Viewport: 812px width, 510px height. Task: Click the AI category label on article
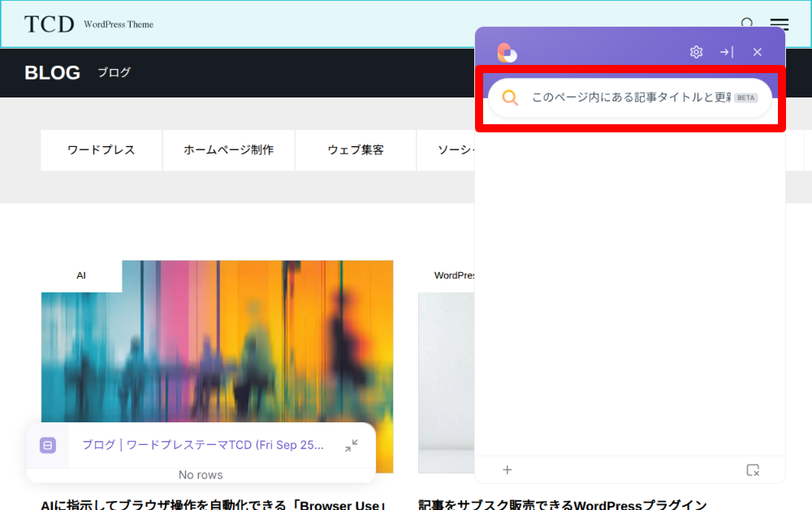click(x=81, y=275)
